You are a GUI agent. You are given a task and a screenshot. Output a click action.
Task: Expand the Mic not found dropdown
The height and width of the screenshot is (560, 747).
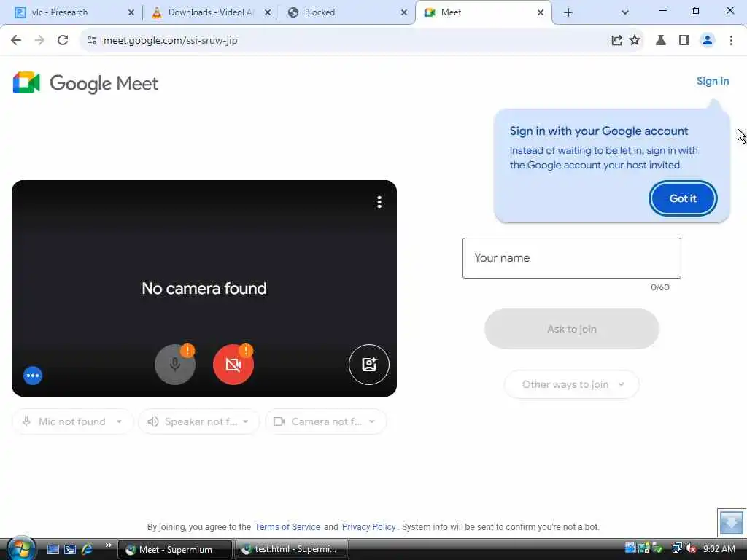point(72,421)
